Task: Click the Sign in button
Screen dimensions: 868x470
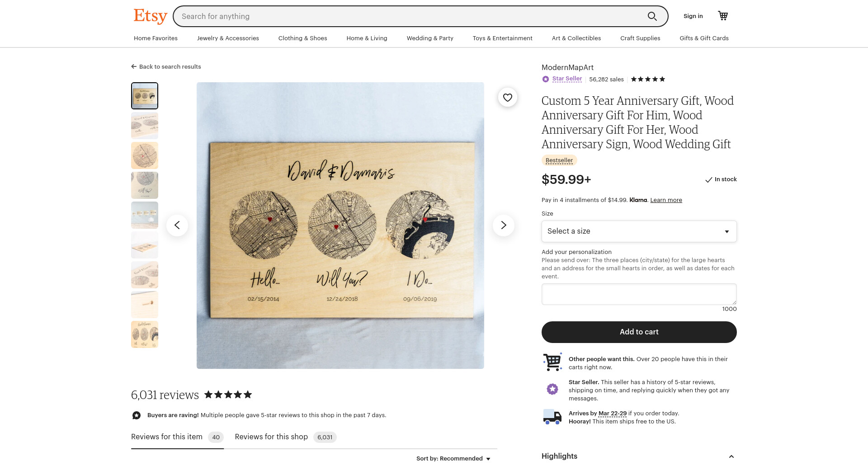Action: pyautogui.click(x=693, y=16)
